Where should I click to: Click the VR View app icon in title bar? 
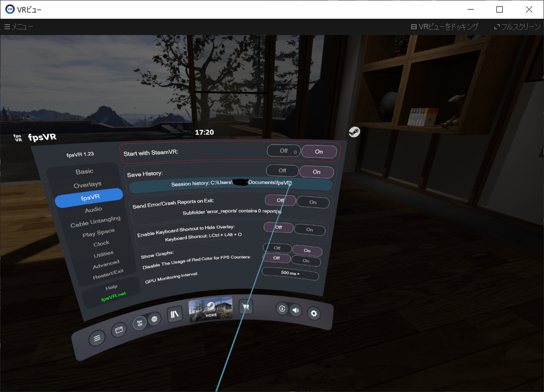click(10, 10)
